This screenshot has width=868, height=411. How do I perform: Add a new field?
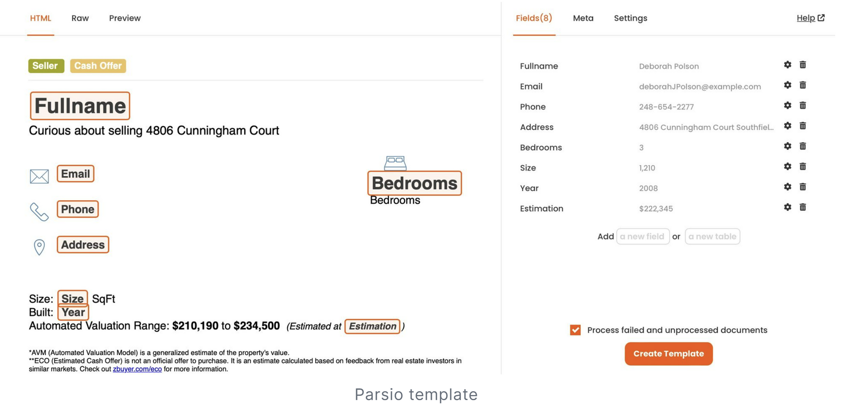coord(642,236)
